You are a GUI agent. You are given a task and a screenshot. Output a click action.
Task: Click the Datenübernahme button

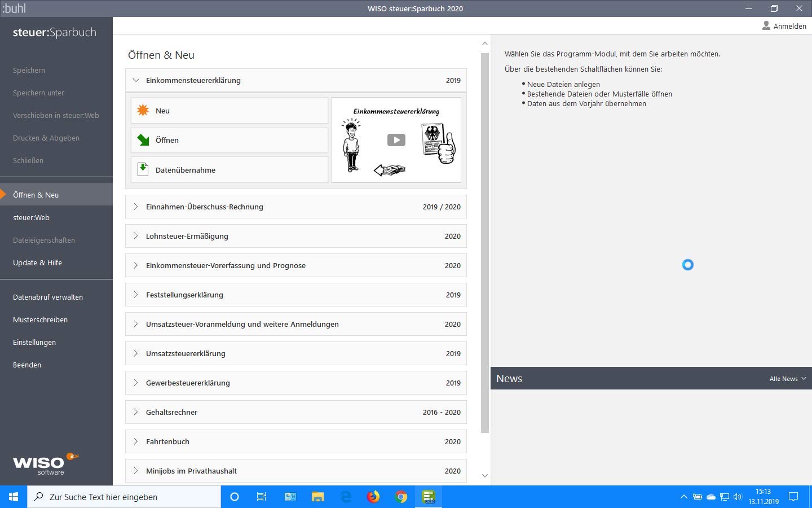coord(230,169)
